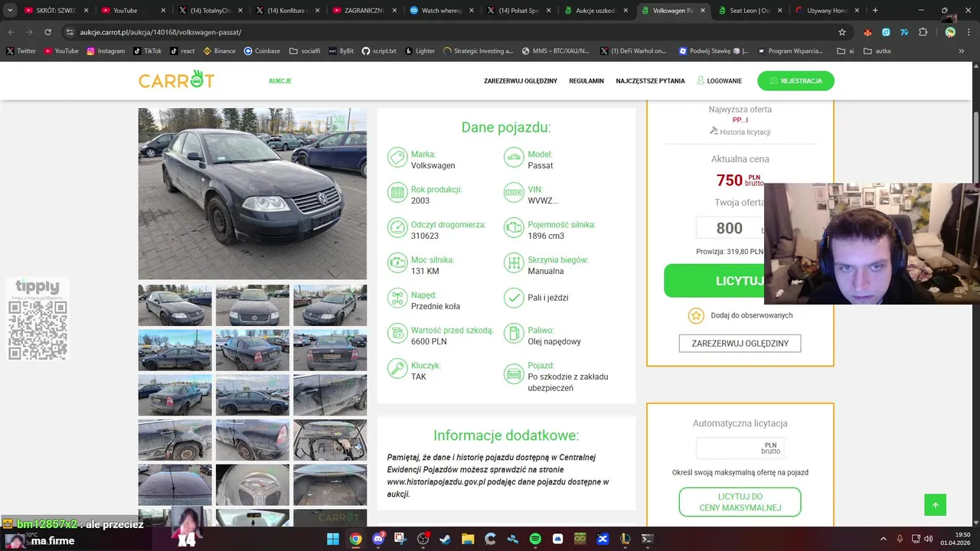This screenshot has height=551, width=980.
Task: Open the REGULAMIN page
Action: click(586, 81)
